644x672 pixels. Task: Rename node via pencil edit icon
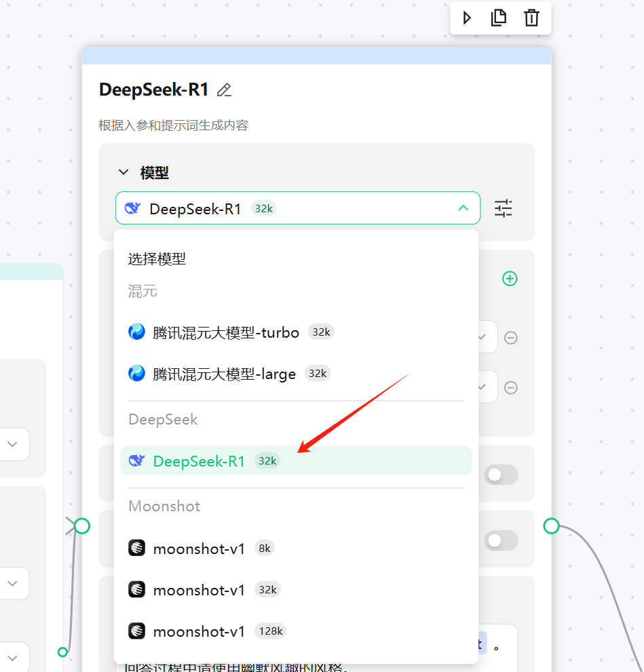[224, 90]
